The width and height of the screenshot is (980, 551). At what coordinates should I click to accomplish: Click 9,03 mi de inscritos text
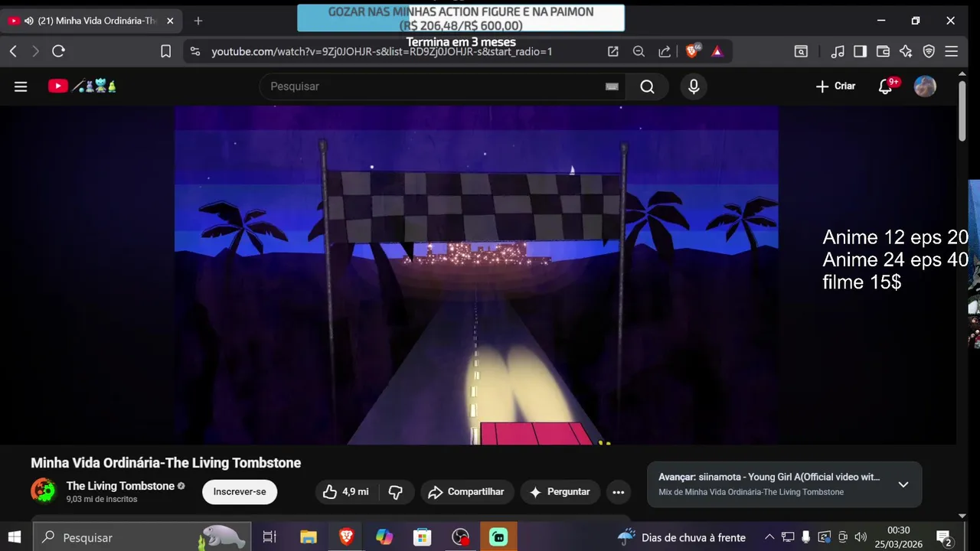tap(102, 499)
